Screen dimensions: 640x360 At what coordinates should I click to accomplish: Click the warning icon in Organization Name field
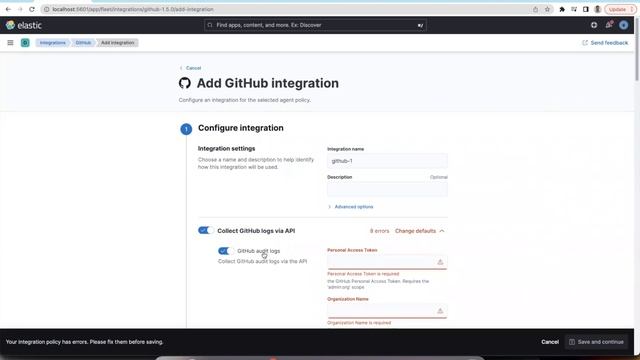(440, 311)
